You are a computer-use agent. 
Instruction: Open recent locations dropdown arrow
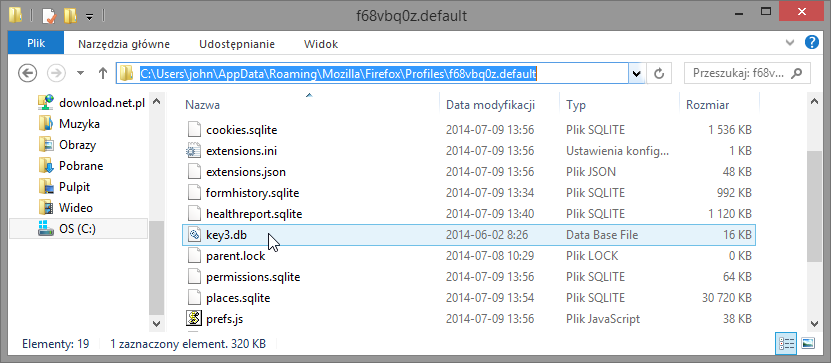pyautogui.click(x=81, y=73)
